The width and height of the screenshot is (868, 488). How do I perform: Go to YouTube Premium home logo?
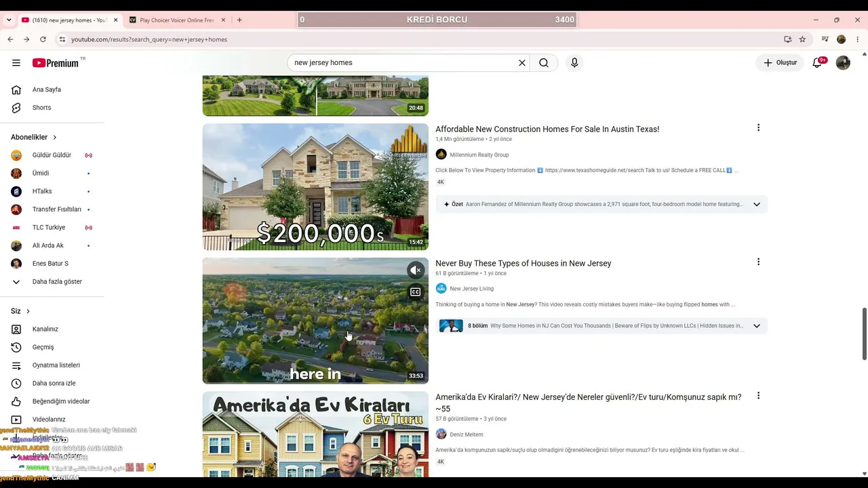pyautogui.click(x=56, y=63)
